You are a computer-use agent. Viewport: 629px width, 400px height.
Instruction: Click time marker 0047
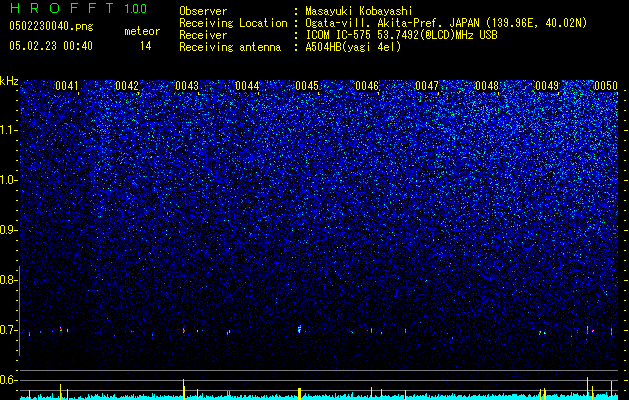click(x=427, y=86)
